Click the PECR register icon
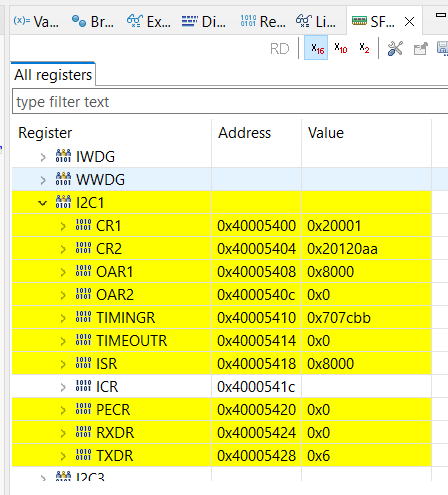Screen dimensions: 448x495 click(x=83, y=409)
